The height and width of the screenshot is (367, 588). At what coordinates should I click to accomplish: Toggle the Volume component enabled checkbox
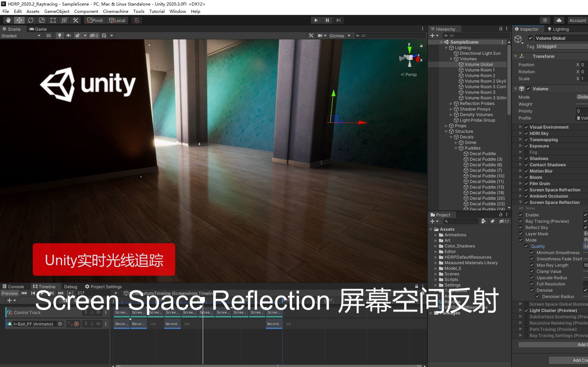(x=528, y=89)
